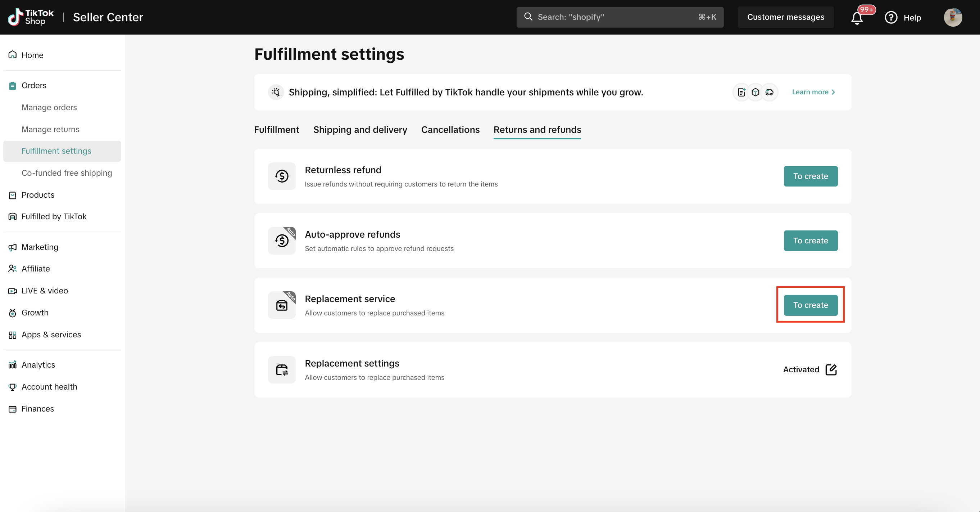Viewport: 980px width, 512px height.
Task: Click the Replacement service box icon
Action: click(x=282, y=305)
